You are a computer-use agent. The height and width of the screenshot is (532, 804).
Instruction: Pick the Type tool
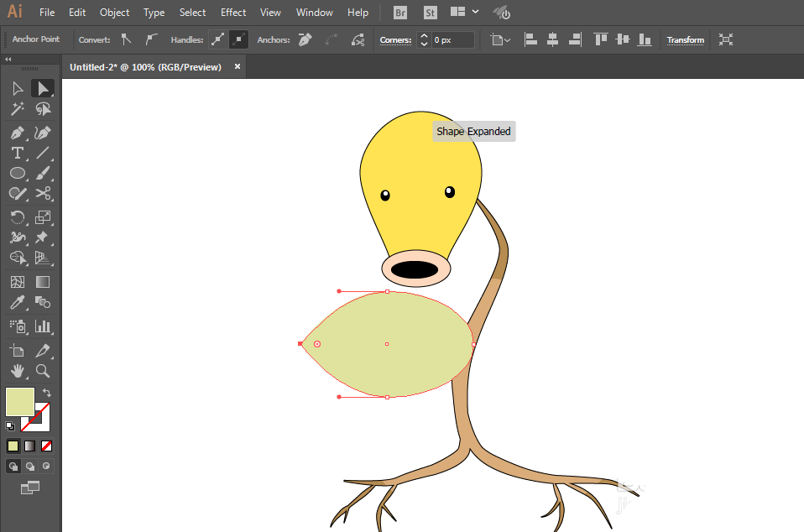[17, 153]
